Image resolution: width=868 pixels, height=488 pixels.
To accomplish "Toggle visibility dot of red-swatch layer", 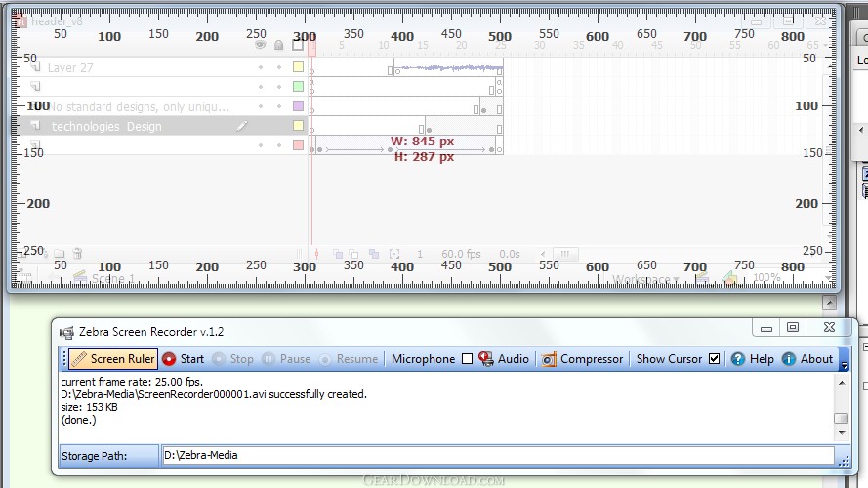I will 260,145.
